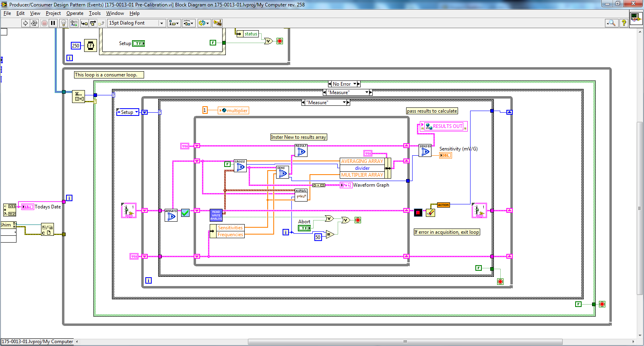Open the Search magnifier in toolbar
The image size is (644, 346).
point(611,23)
